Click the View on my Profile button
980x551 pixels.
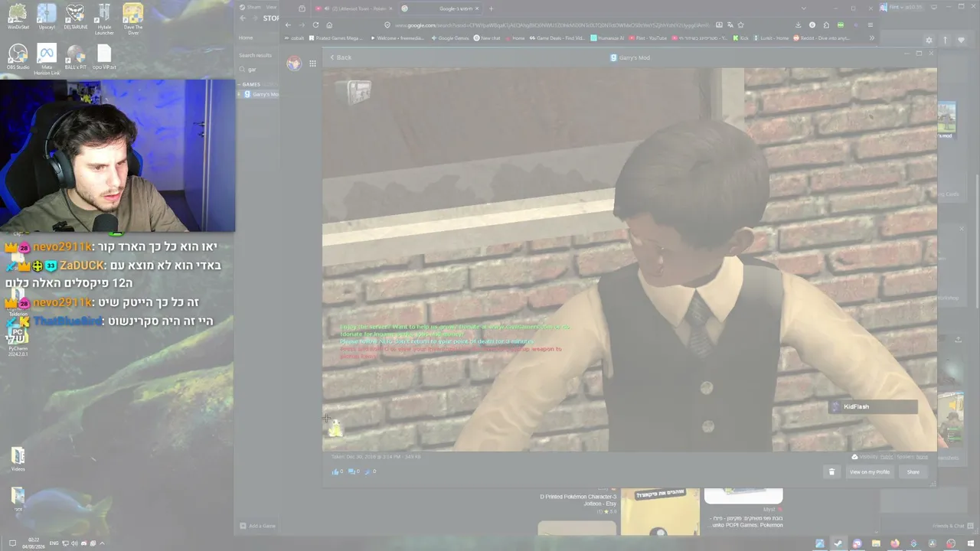coord(870,471)
